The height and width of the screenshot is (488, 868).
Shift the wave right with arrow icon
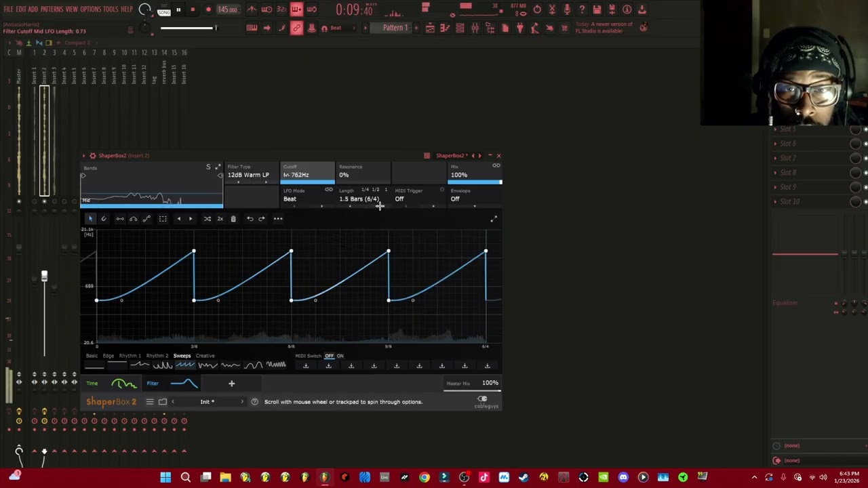pyautogui.click(x=191, y=218)
